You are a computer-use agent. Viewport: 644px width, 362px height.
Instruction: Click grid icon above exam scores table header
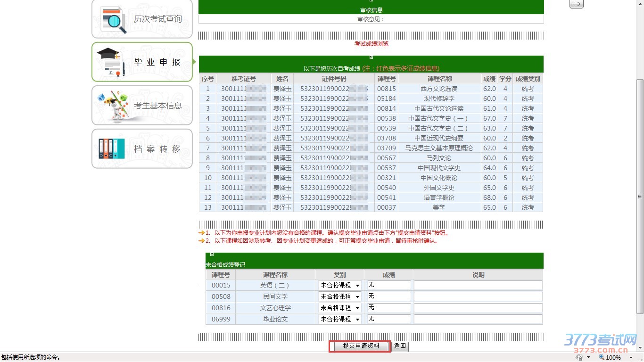click(x=371, y=58)
